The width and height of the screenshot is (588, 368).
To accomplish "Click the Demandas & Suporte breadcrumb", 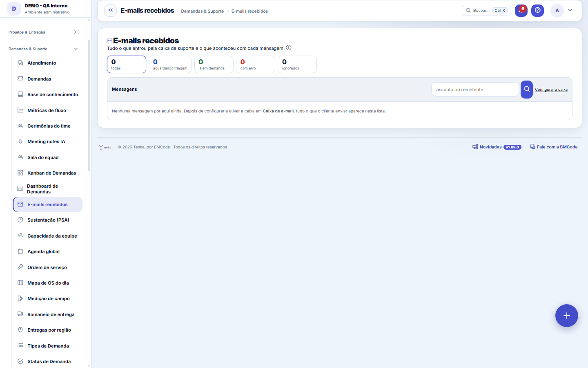I will [202, 11].
